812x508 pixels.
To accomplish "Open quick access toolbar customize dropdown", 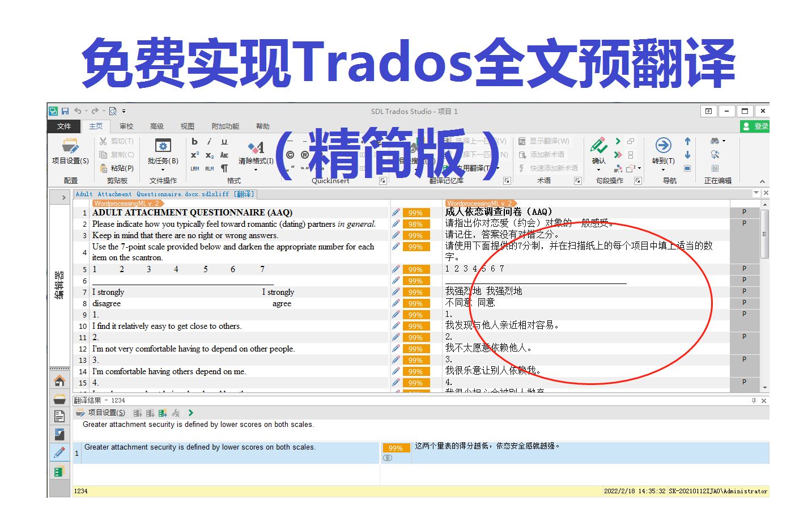I will [124, 111].
